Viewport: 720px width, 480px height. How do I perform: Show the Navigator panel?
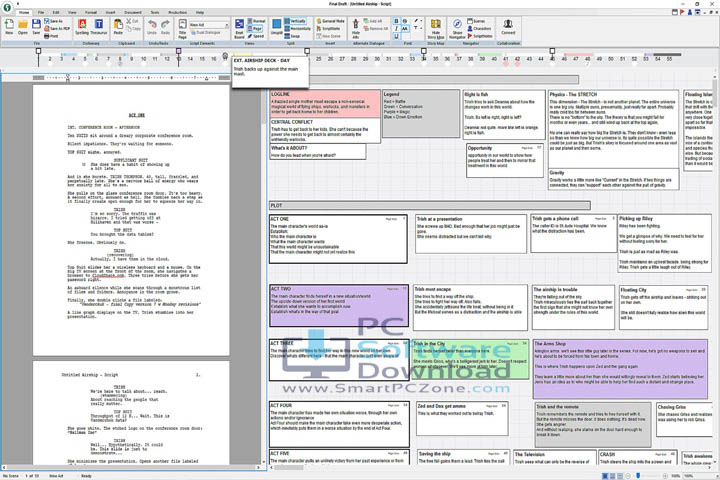tap(457, 28)
